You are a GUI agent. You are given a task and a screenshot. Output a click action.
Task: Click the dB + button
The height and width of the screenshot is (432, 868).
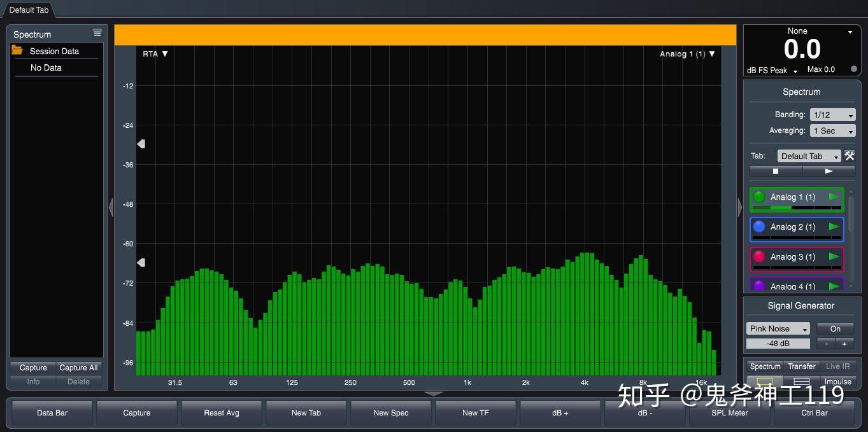coord(560,413)
